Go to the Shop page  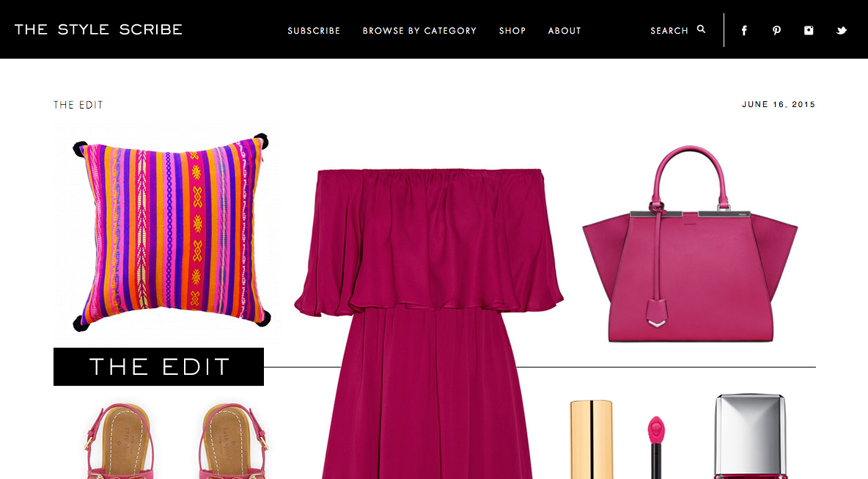pos(512,31)
